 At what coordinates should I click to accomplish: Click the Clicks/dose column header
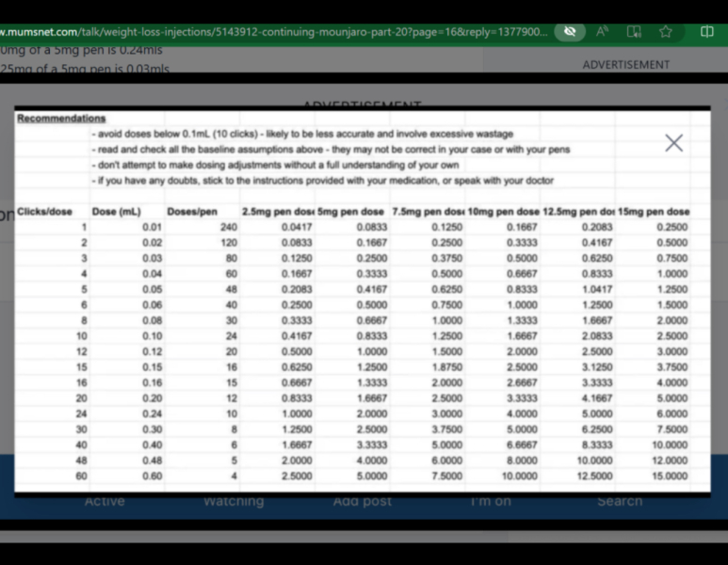pos(44,211)
